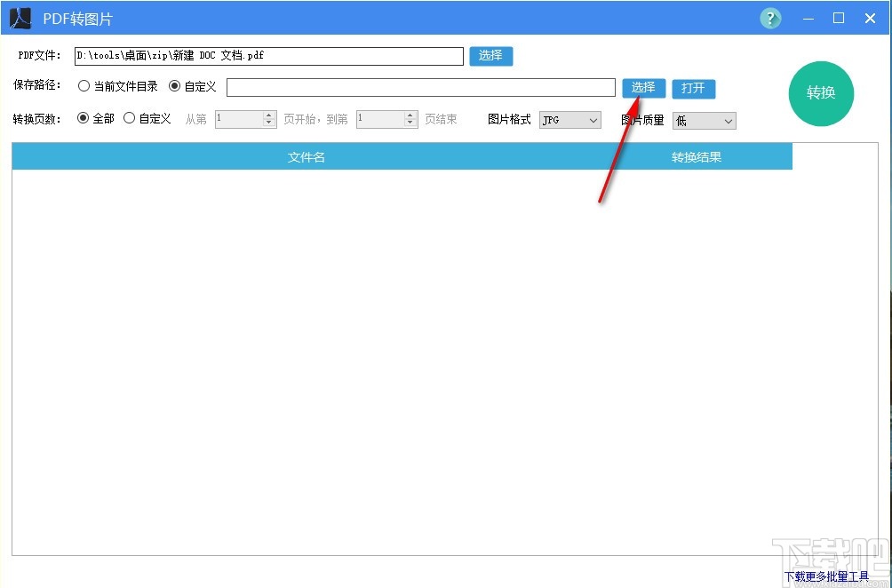Click the green 转换 convert button
Image resolution: width=892 pixels, height=588 pixels.
click(821, 93)
